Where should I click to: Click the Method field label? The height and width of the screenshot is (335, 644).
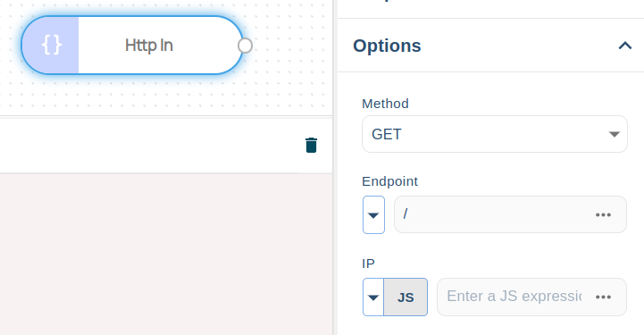pyautogui.click(x=385, y=104)
